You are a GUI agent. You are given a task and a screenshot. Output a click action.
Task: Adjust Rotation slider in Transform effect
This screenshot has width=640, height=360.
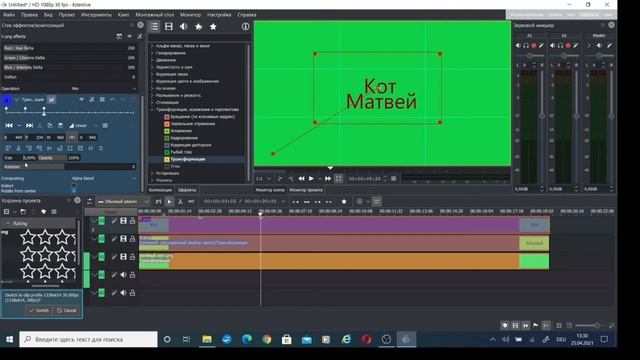pyautogui.click(x=69, y=167)
